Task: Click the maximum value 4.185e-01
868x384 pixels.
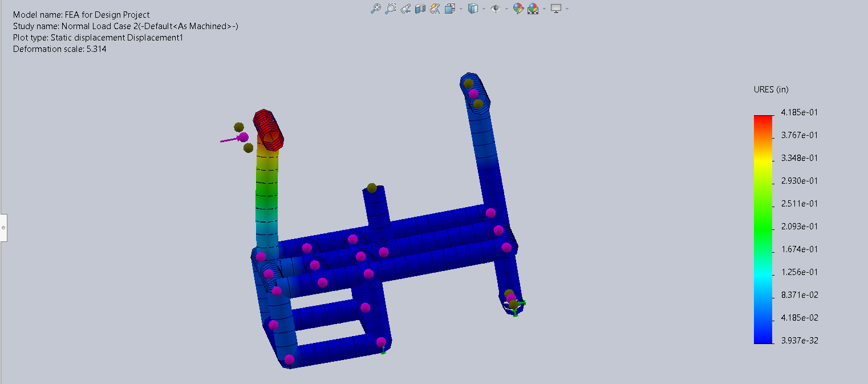Action: (799, 112)
